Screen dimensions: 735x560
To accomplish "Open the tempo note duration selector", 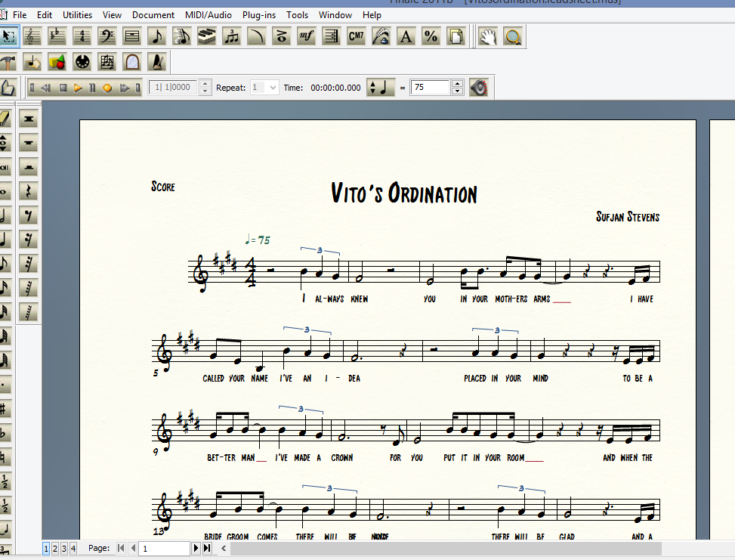I will point(381,88).
